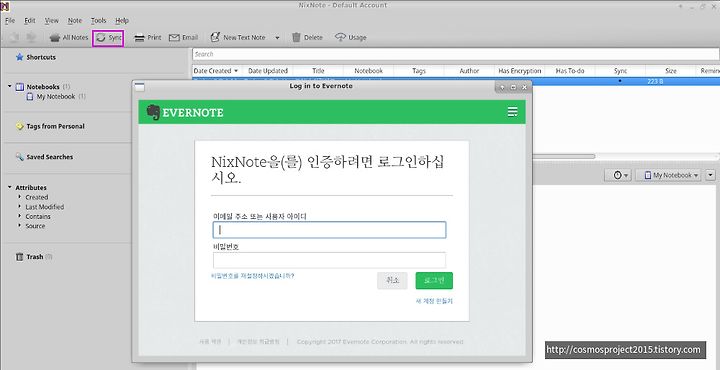Open the Trash in the sidebar

click(x=34, y=257)
